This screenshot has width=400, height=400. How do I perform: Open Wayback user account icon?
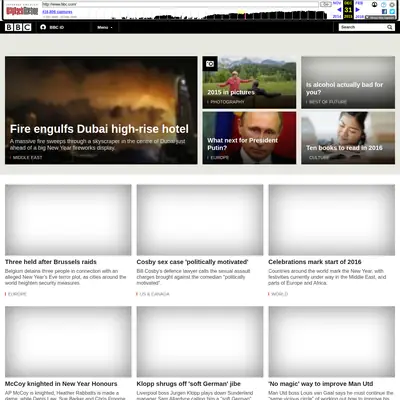374,4
